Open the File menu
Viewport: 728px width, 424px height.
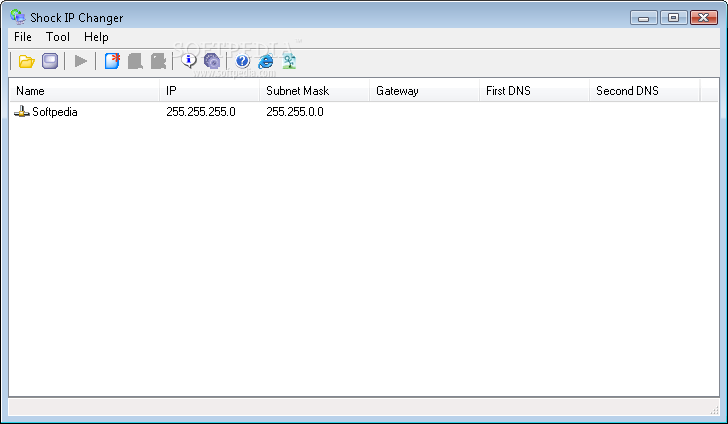tap(23, 37)
